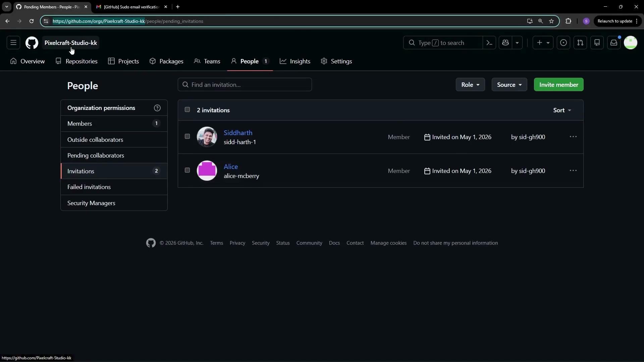Image resolution: width=644 pixels, height=362 pixels.
Task: Click browser back arrow
Action: tap(7, 21)
